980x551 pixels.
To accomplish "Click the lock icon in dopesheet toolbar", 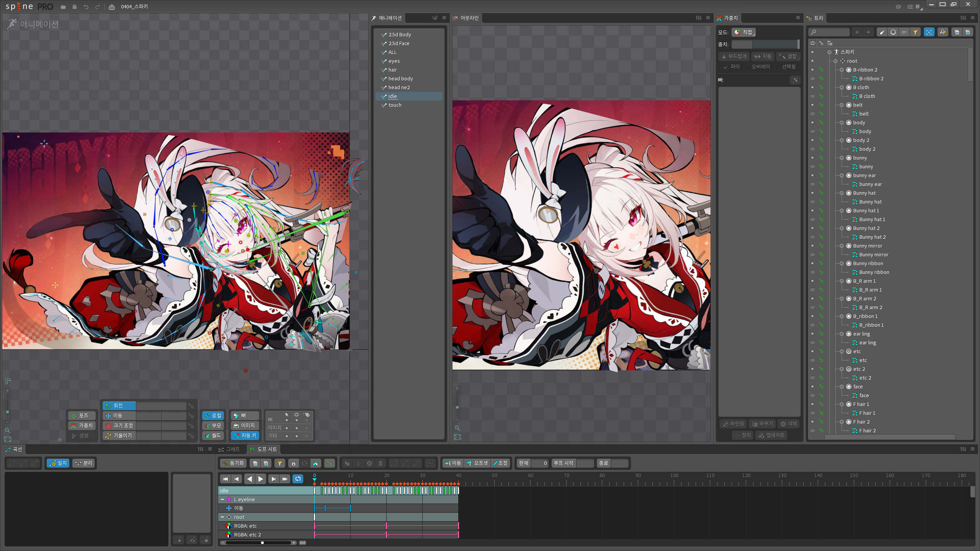I will 293,463.
